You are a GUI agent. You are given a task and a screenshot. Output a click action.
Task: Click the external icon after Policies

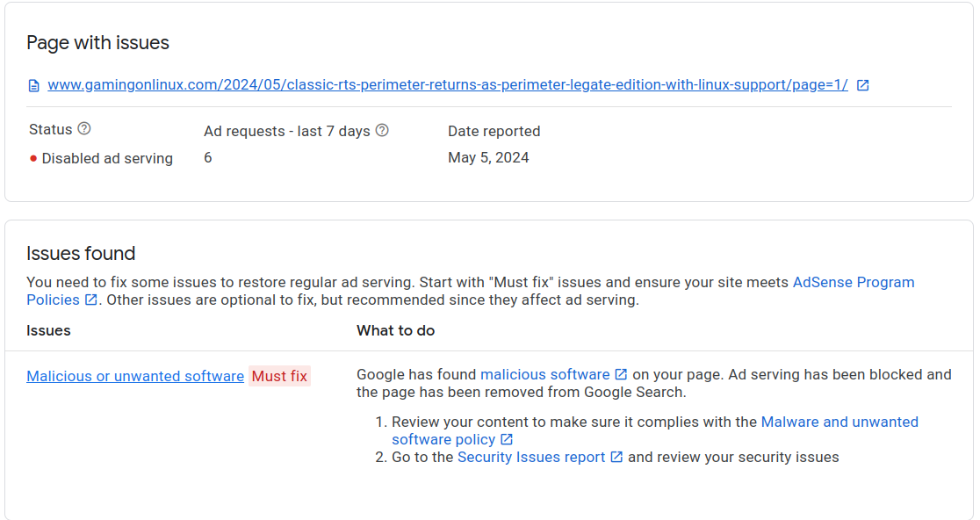90,300
